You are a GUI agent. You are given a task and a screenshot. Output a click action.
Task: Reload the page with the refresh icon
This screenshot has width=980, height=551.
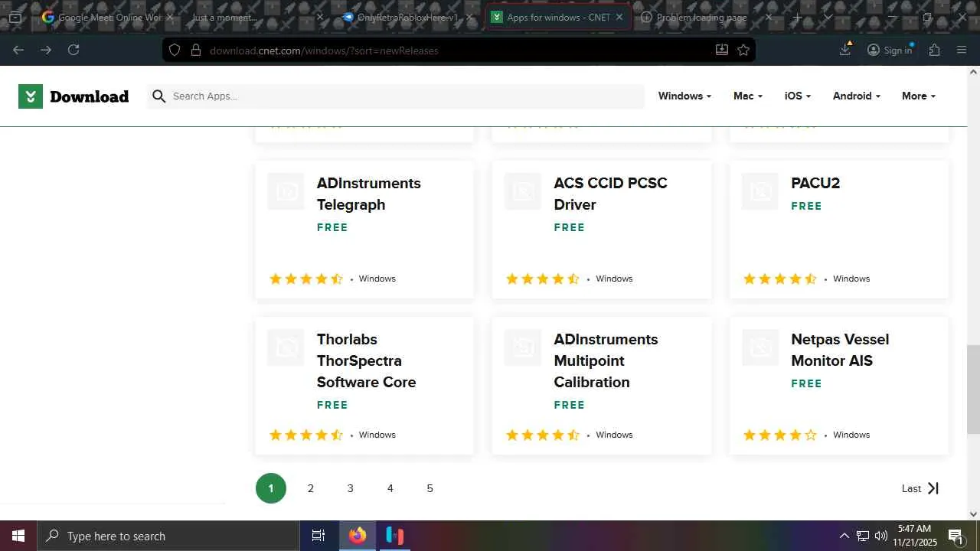pyautogui.click(x=73, y=50)
